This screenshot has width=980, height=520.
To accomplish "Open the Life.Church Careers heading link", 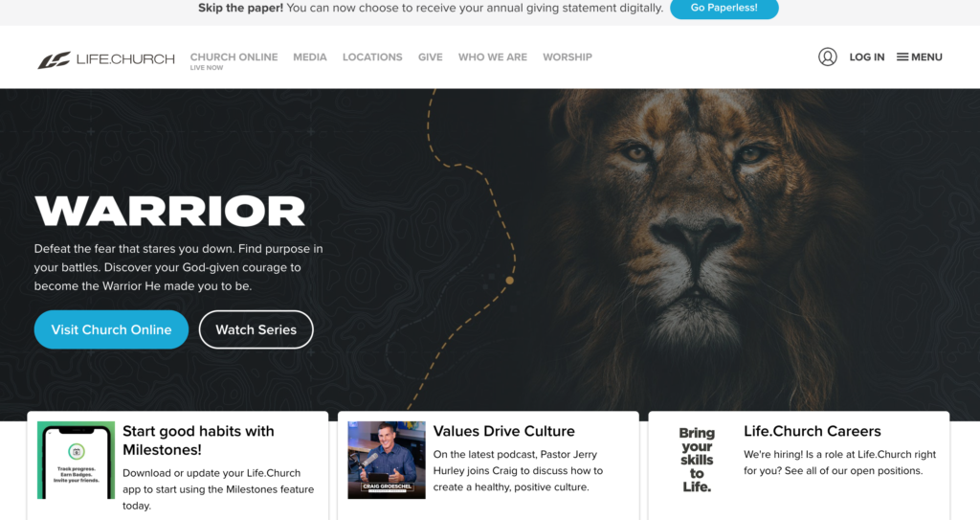I will [x=812, y=431].
